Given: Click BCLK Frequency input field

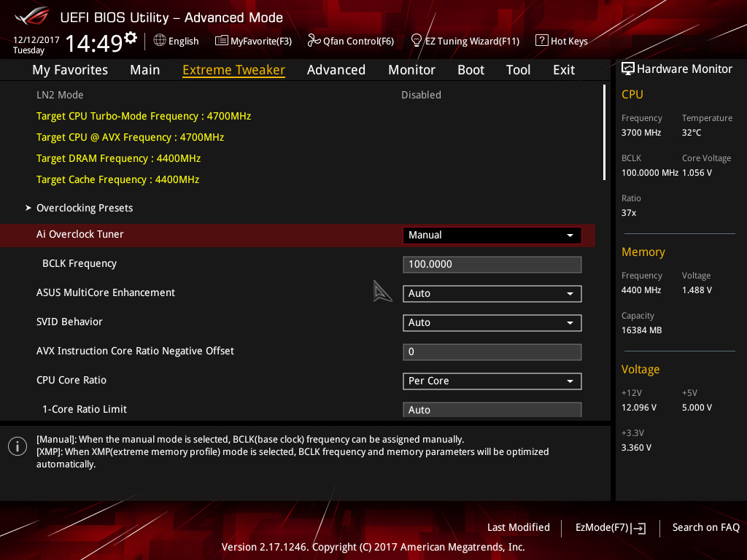Looking at the screenshot, I should click(492, 264).
